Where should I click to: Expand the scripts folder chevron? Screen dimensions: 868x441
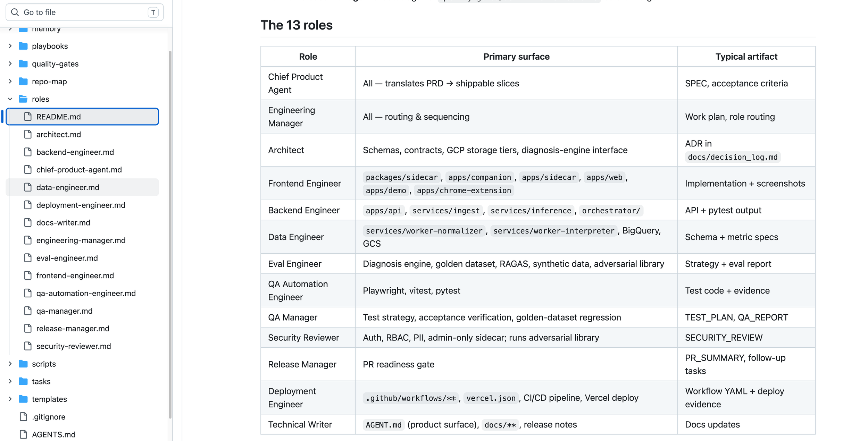10,364
